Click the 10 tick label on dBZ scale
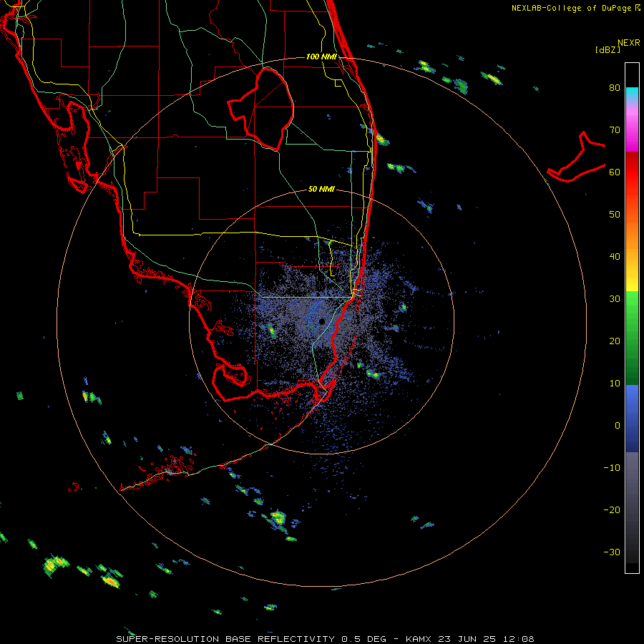644x644 pixels. point(615,384)
